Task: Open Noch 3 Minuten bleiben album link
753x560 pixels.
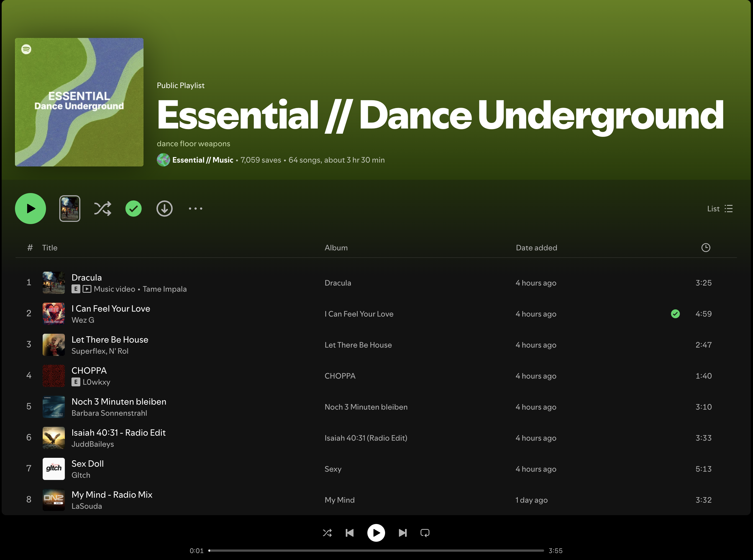Action: tap(366, 407)
